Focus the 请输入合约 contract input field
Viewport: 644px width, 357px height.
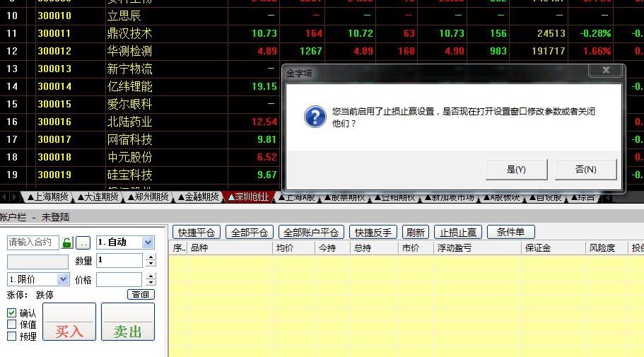point(33,242)
